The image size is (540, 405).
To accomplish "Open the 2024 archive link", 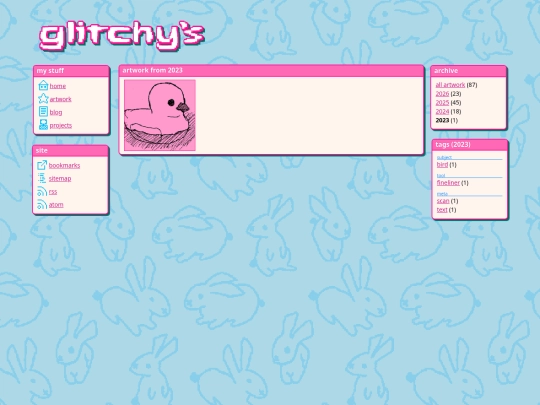I will (442, 112).
